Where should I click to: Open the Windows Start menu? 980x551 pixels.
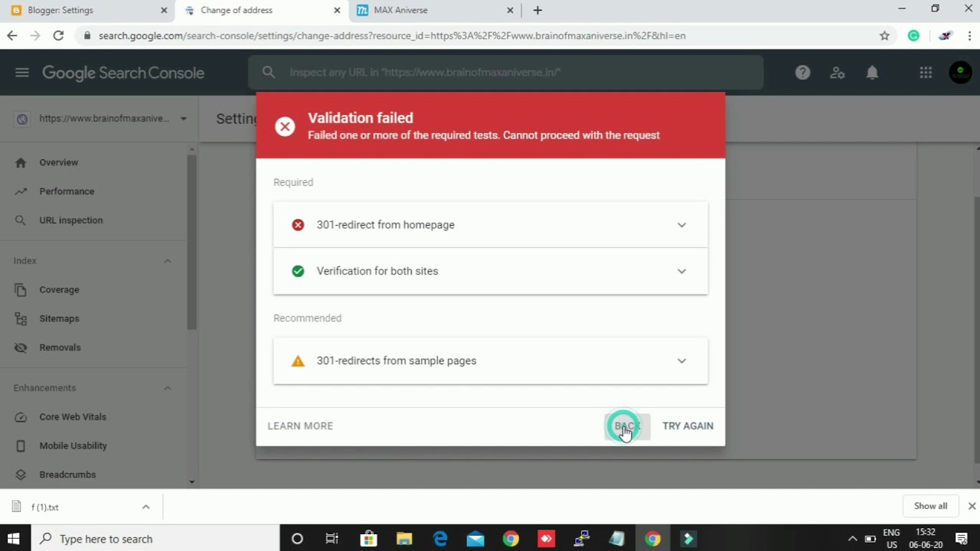point(13,539)
